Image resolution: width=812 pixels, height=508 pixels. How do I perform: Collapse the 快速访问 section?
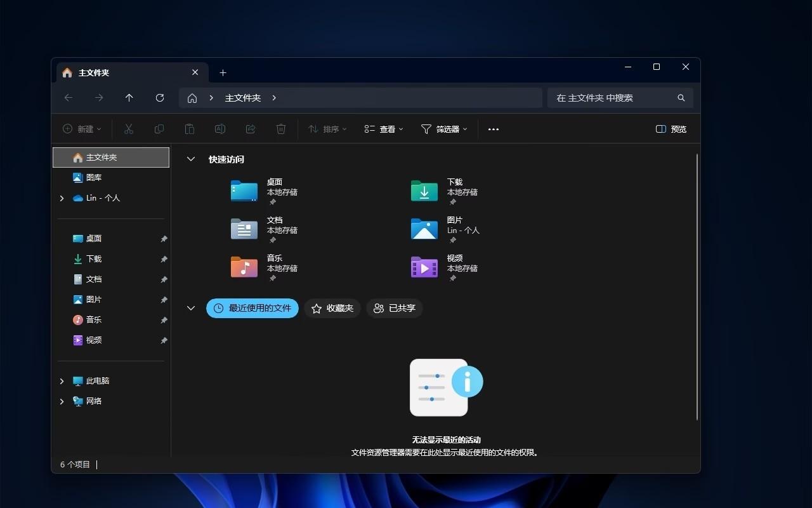click(191, 159)
